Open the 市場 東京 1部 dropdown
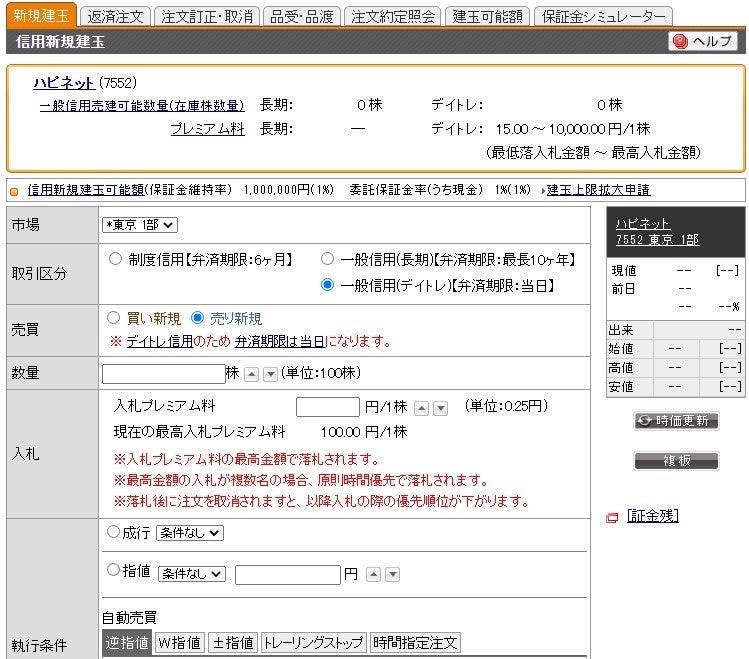The image size is (749, 659). click(x=140, y=224)
